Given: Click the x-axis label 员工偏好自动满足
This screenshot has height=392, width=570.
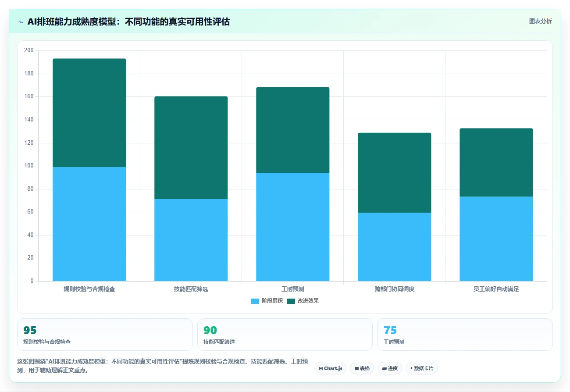Looking at the screenshot, I should pos(496,289).
